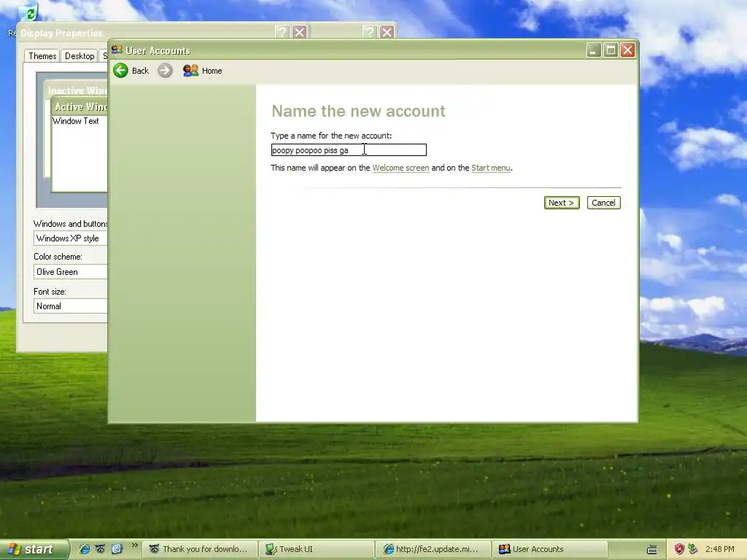Open the Font size Normal dropdown
The height and width of the screenshot is (560, 747).
pos(71,306)
